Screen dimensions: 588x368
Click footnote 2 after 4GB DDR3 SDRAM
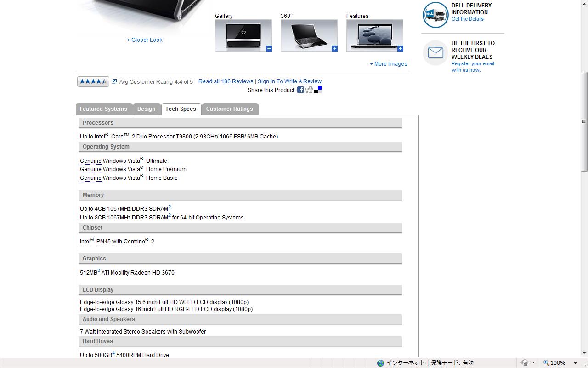pyautogui.click(x=170, y=207)
